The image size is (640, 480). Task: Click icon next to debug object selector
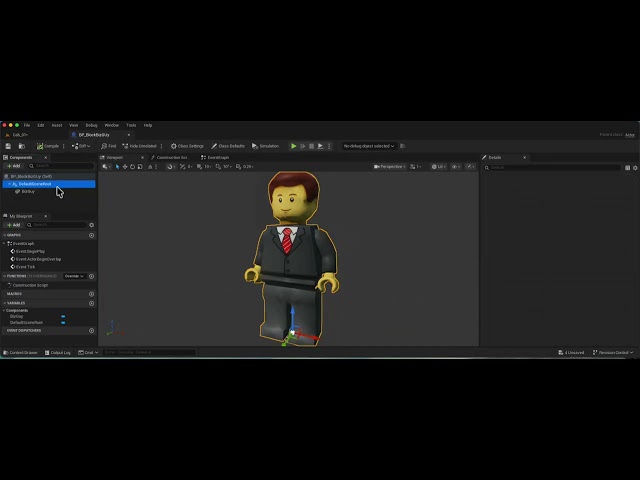[402, 146]
